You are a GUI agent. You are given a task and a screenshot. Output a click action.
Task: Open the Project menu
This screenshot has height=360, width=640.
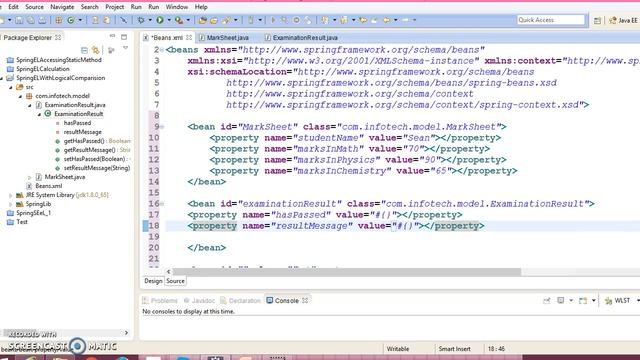click(x=115, y=7)
